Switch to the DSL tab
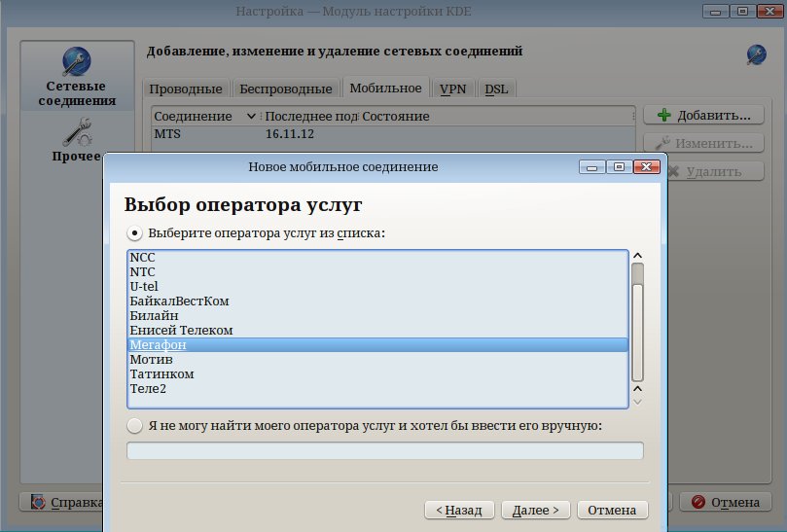This screenshot has height=532, width=787. pos(496,89)
